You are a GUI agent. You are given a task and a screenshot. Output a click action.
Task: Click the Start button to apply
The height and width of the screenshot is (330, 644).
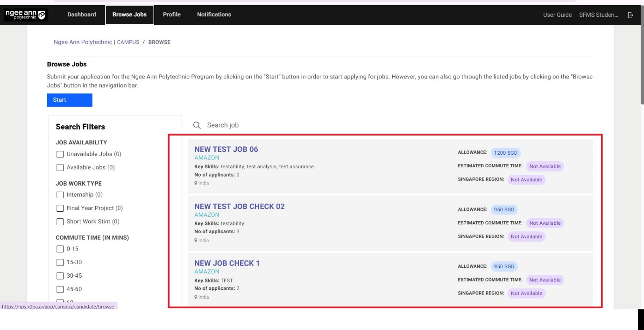(x=69, y=100)
